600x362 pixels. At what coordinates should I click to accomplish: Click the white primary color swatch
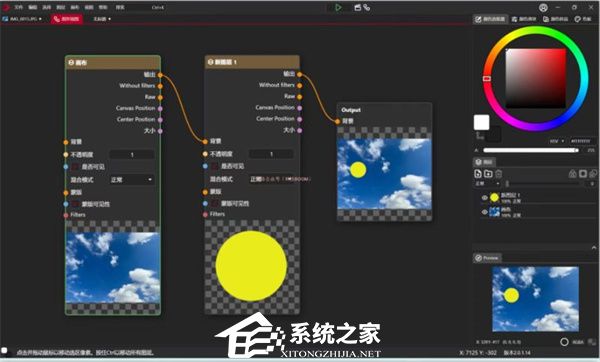point(481,122)
